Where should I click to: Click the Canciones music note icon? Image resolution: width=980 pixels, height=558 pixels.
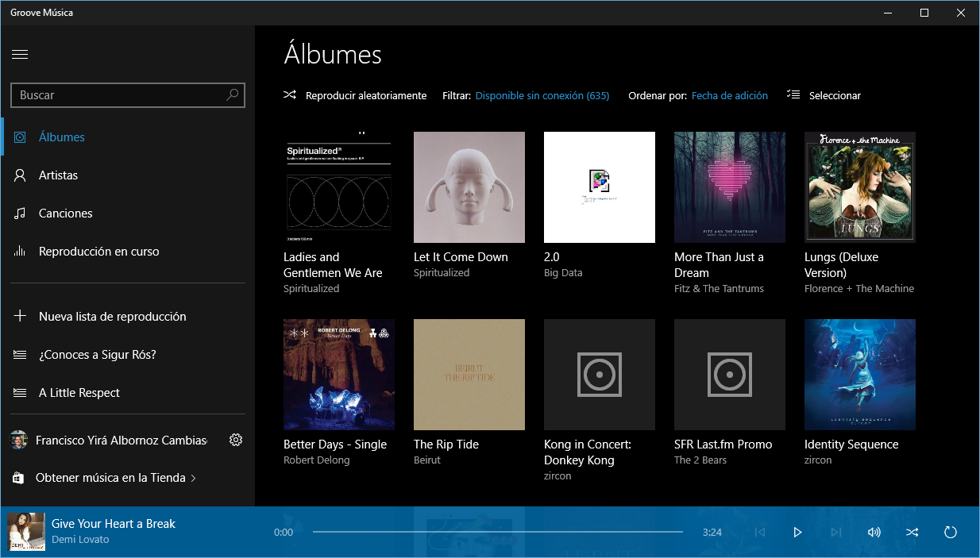(x=20, y=214)
